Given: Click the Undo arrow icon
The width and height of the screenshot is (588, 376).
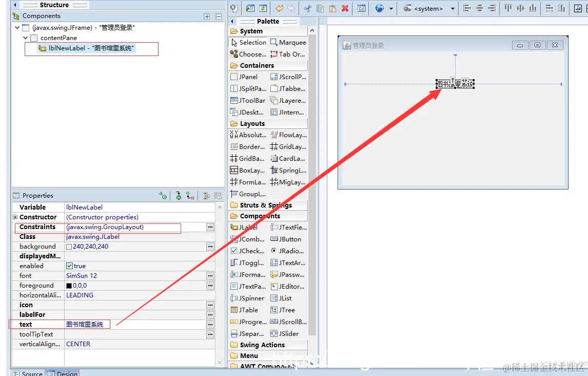Looking at the screenshot, I should 279,8.
